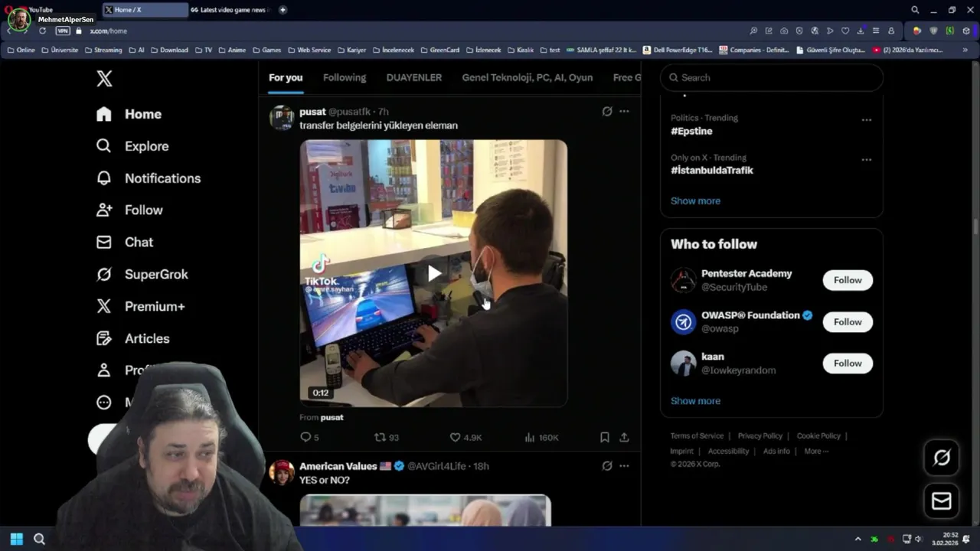Click American Values display name
Viewport: 980px width, 551px height.
click(x=338, y=466)
